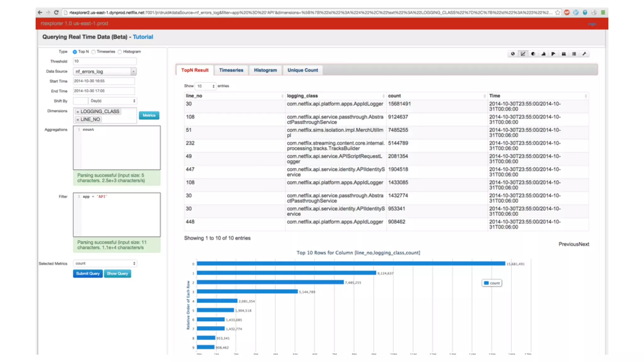Viewport: 644px width, 362px height.
Task: Choose the Timeseries radio option
Action: click(93, 52)
